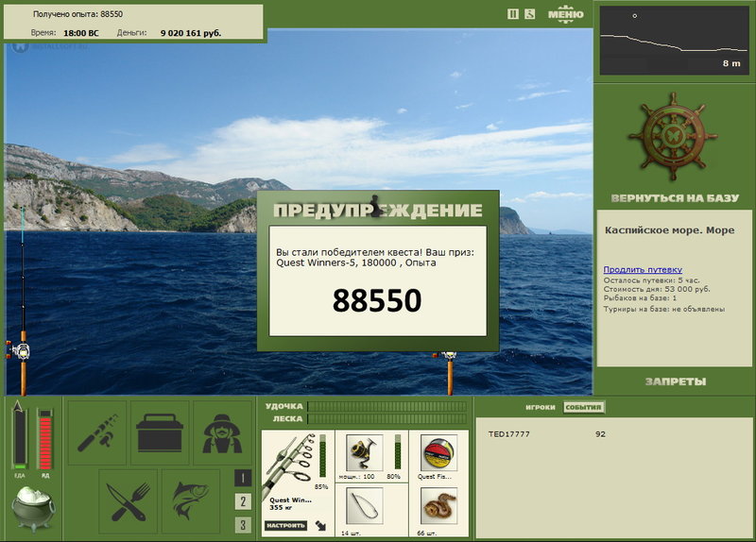Click the ship wheel return-to-base icon

click(x=673, y=136)
